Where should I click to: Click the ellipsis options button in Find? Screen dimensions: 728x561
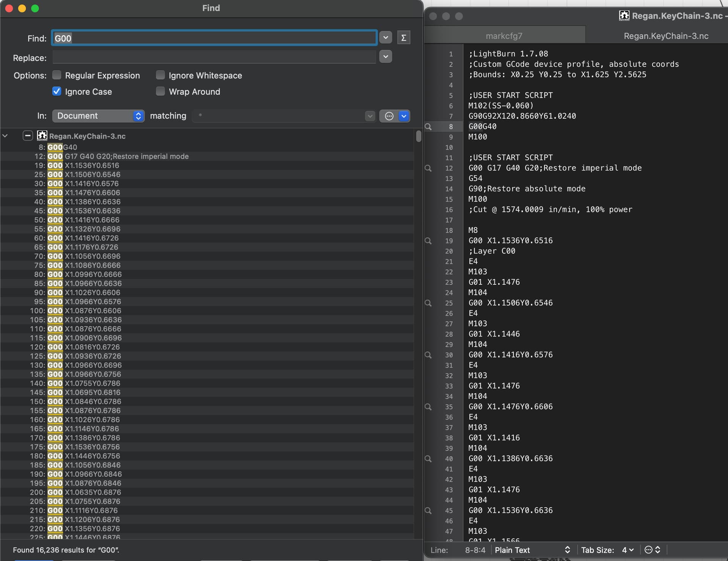coord(389,116)
